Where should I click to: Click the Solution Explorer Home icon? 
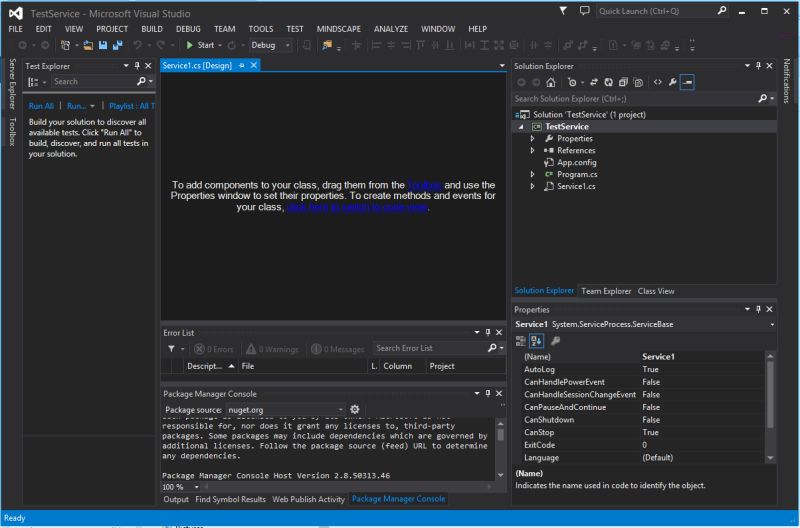(551, 82)
